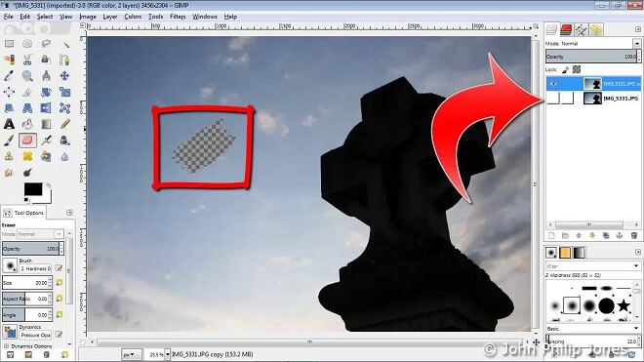Click the black foreground color swatch
This screenshot has width=644, height=362.
click(33, 189)
